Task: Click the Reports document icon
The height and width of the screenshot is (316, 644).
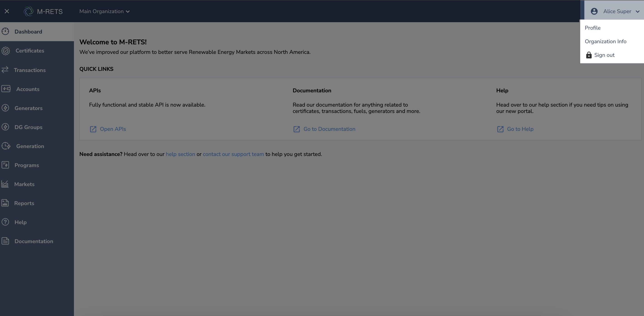Action: click(5, 203)
